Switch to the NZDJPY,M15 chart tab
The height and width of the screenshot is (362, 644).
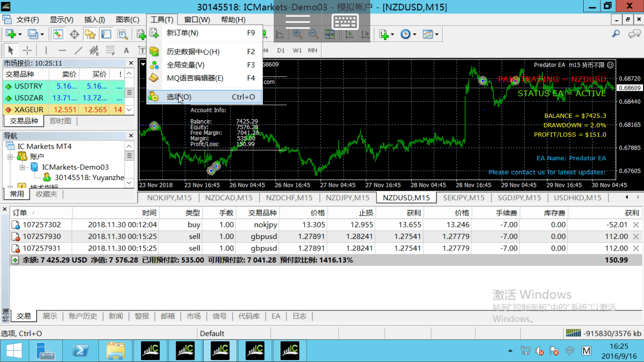click(x=348, y=197)
